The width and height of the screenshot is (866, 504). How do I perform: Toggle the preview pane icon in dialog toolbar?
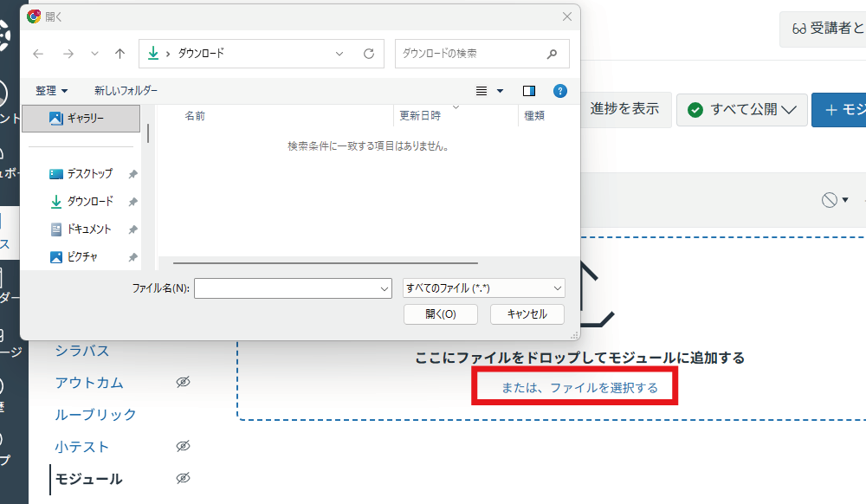point(529,90)
